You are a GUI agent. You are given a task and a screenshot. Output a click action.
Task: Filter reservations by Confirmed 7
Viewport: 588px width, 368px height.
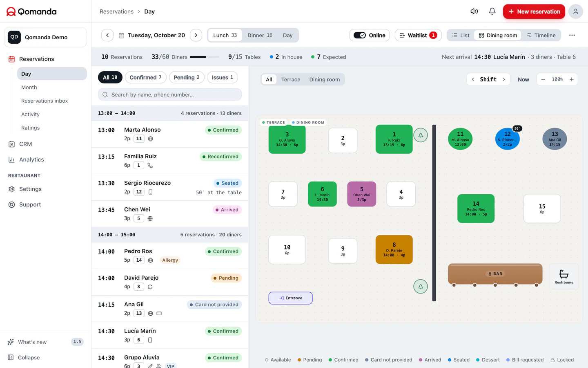(x=145, y=77)
